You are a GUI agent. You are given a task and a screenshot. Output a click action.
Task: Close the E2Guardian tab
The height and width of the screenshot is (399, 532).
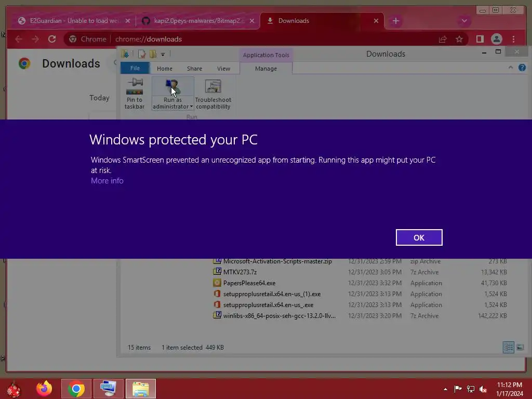point(128,21)
